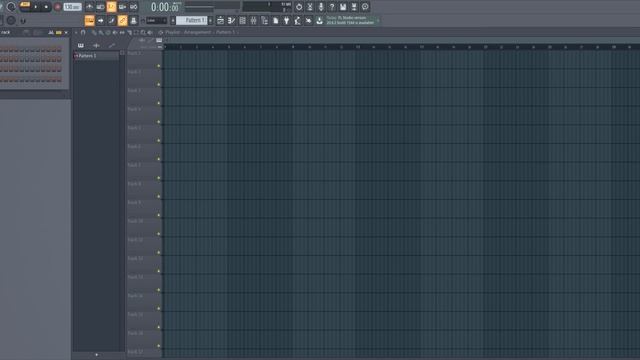Click the page-shaped icon left of the plug icon

(x=276, y=20)
